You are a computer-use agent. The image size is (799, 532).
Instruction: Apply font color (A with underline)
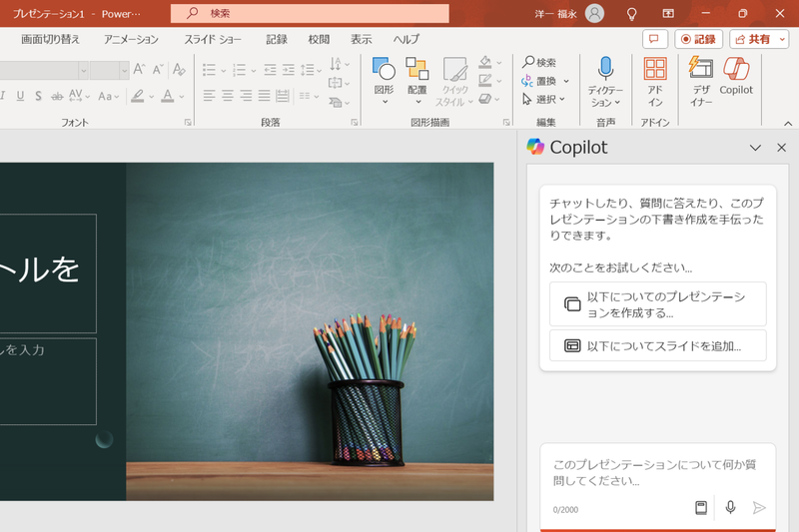167,96
